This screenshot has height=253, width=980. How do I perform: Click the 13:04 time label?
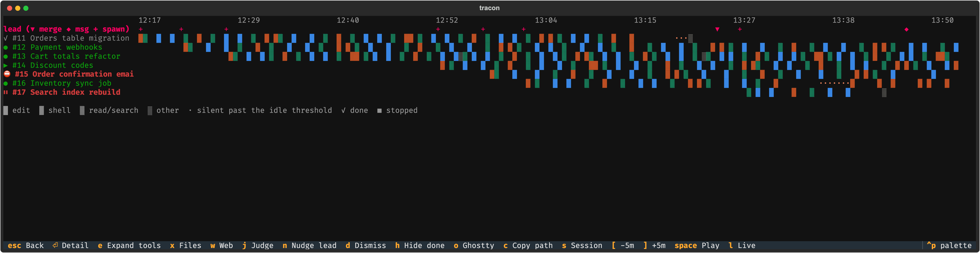[x=546, y=20]
